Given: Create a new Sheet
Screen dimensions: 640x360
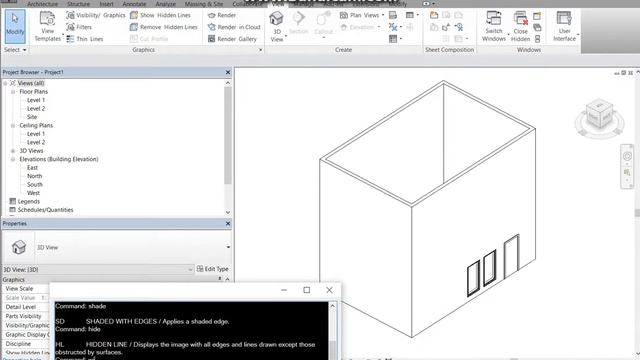Looking at the screenshot, I should click(434, 15).
